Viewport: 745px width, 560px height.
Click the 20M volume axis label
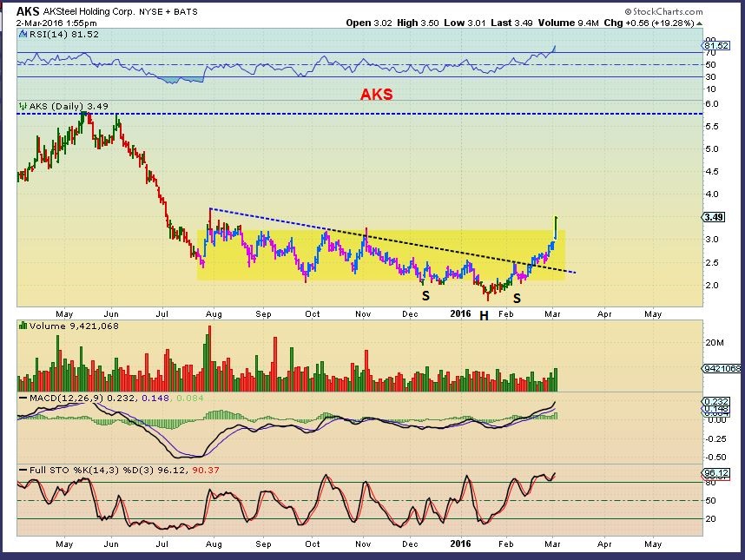click(714, 342)
